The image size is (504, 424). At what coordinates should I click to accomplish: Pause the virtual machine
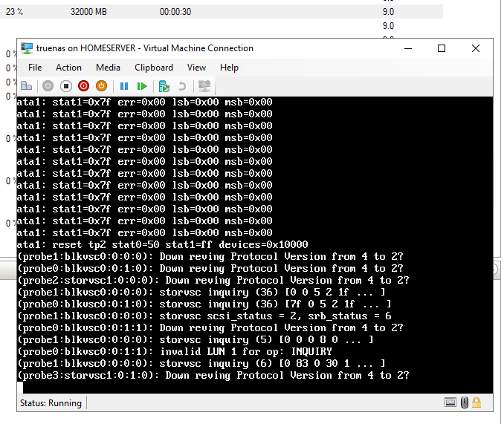pos(123,86)
